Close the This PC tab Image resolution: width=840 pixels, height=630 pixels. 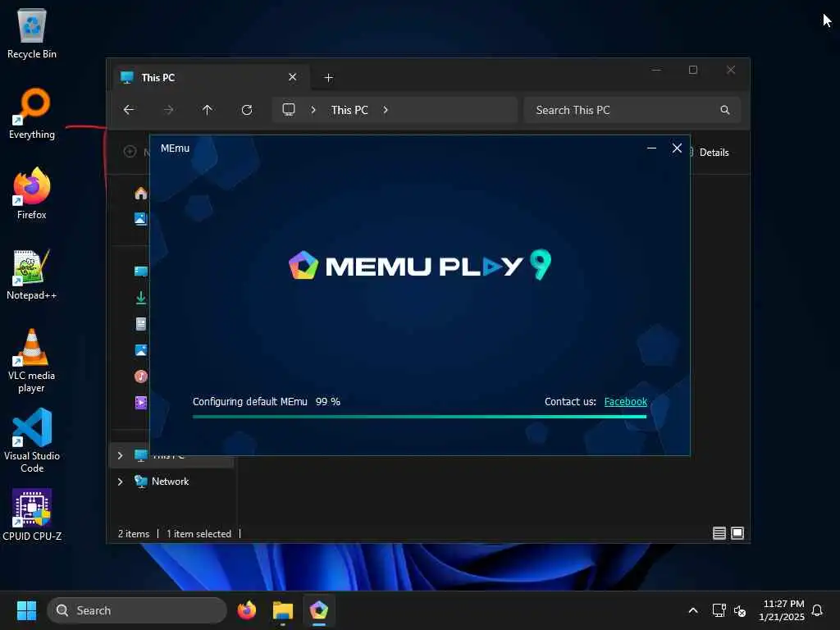pos(293,77)
